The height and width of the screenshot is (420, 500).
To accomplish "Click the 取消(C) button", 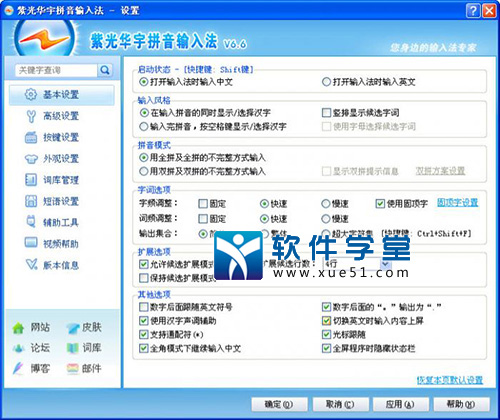I will click(x=340, y=405).
